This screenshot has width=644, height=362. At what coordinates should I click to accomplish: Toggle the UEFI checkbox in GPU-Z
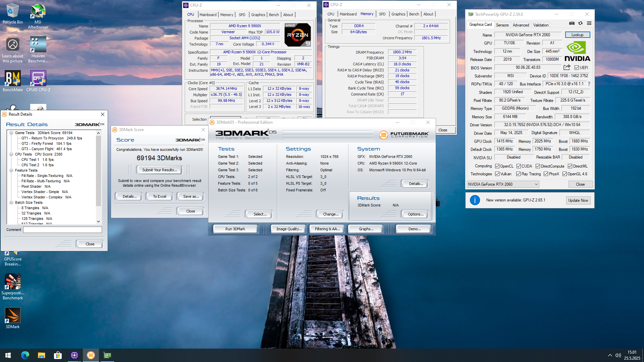[x=577, y=68]
